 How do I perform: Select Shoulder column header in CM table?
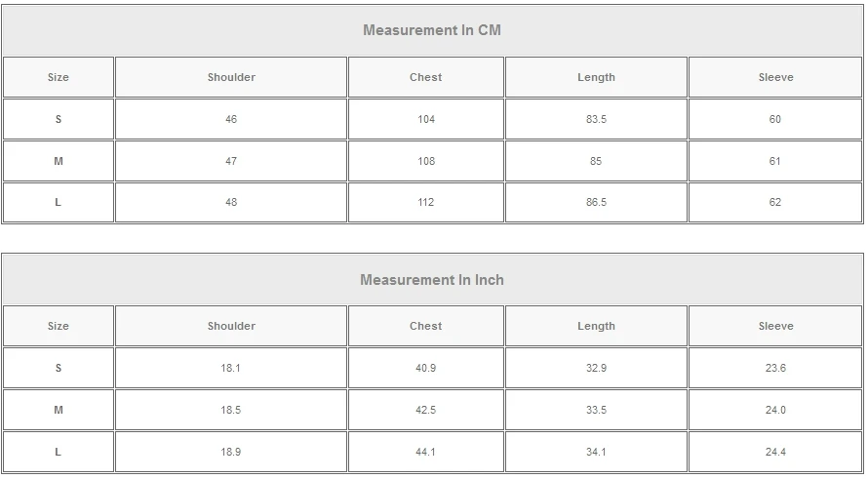231,77
